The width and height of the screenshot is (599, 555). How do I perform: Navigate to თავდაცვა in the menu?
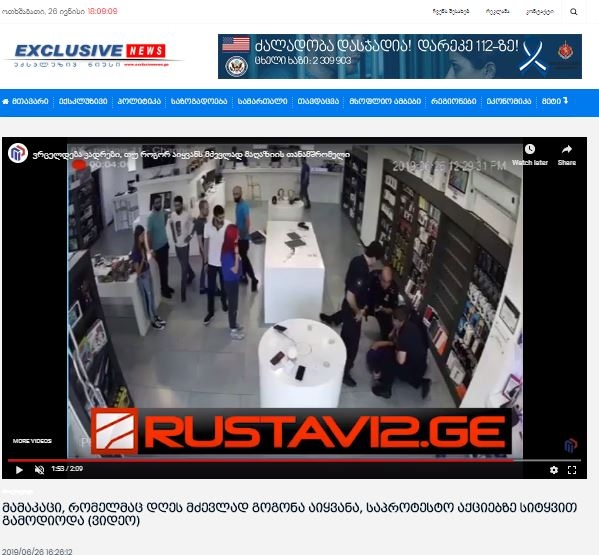[x=318, y=102]
